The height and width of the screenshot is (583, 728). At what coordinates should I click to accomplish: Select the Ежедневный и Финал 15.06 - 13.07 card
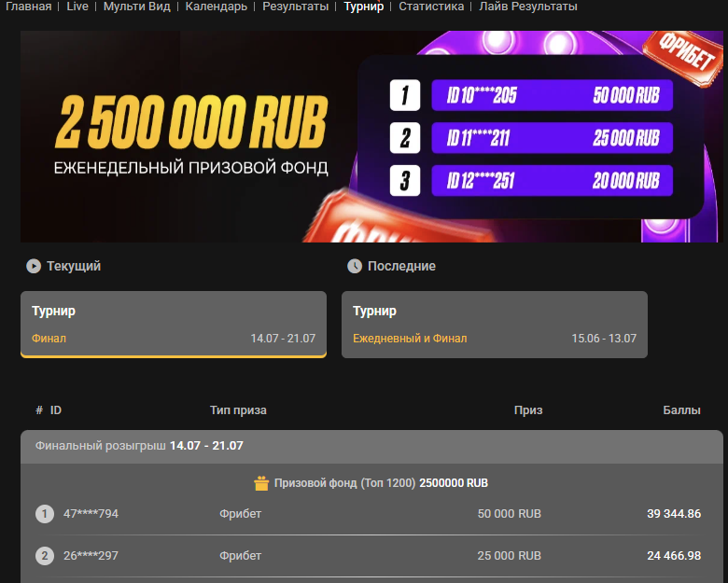coord(495,325)
